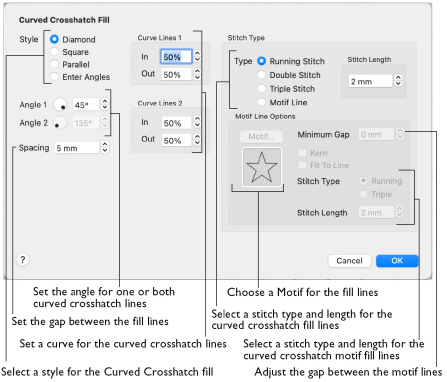Click the Spacing stepper arrows
The image size is (447, 382).
[105, 147]
